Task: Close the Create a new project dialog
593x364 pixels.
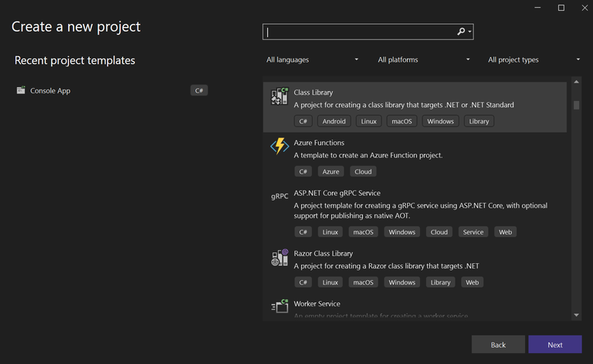Action: pyautogui.click(x=585, y=8)
